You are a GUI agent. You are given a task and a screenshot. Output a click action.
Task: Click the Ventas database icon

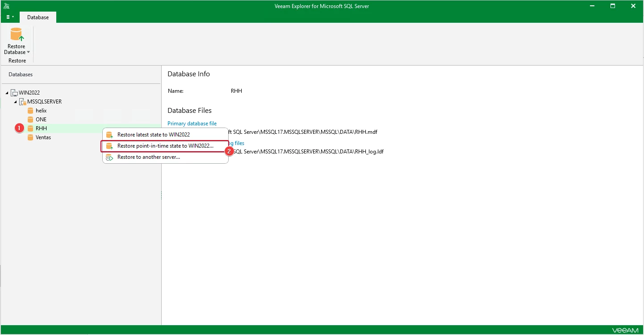coord(30,137)
